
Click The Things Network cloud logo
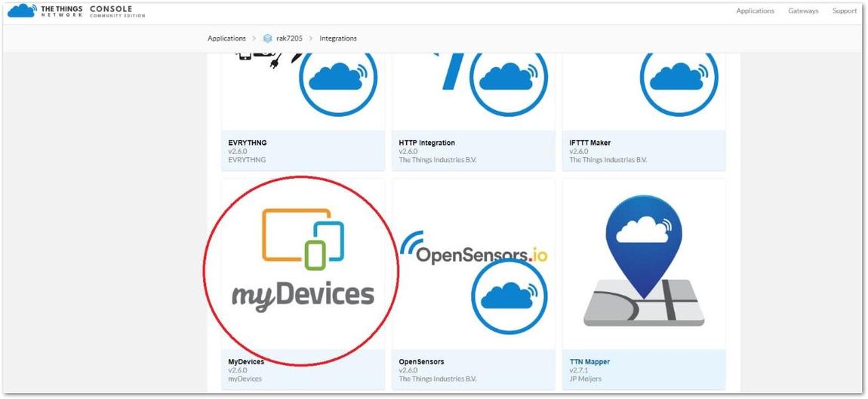click(23, 10)
